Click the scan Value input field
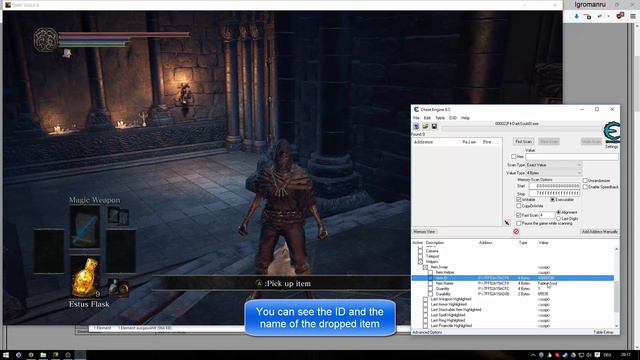 click(x=572, y=157)
